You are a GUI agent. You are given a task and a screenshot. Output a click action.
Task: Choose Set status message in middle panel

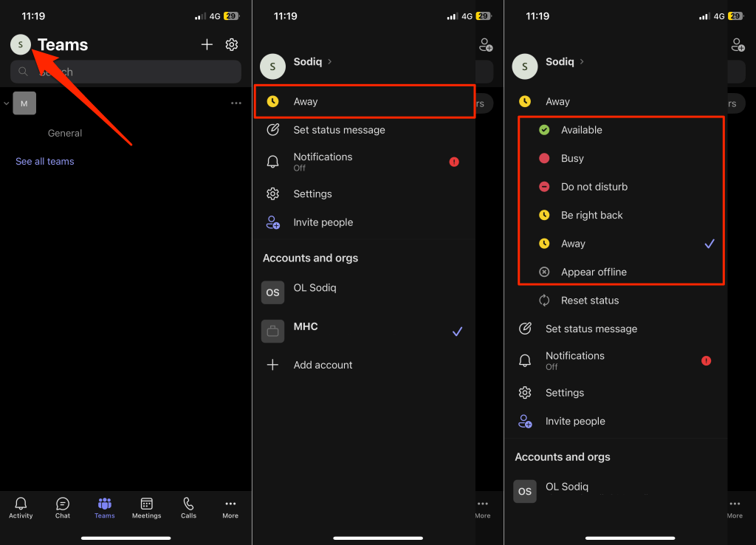(365, 130)
